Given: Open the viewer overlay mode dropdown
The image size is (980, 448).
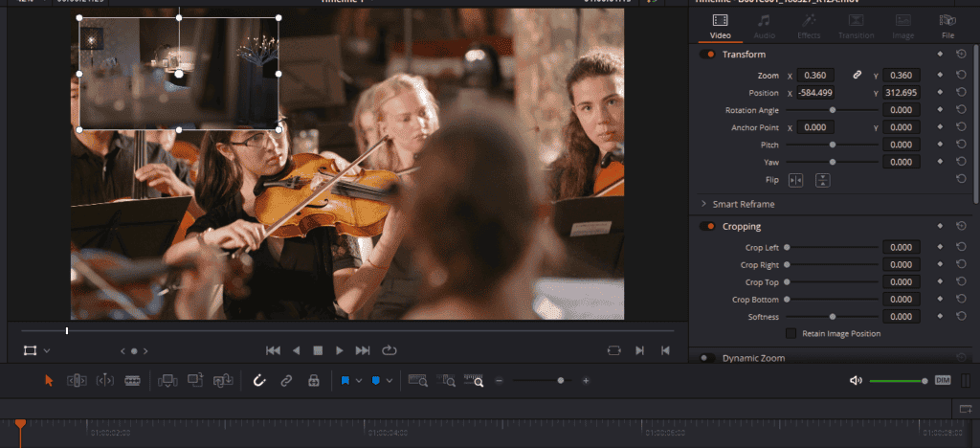Looking at the screenshot, I should pos(47,351).
